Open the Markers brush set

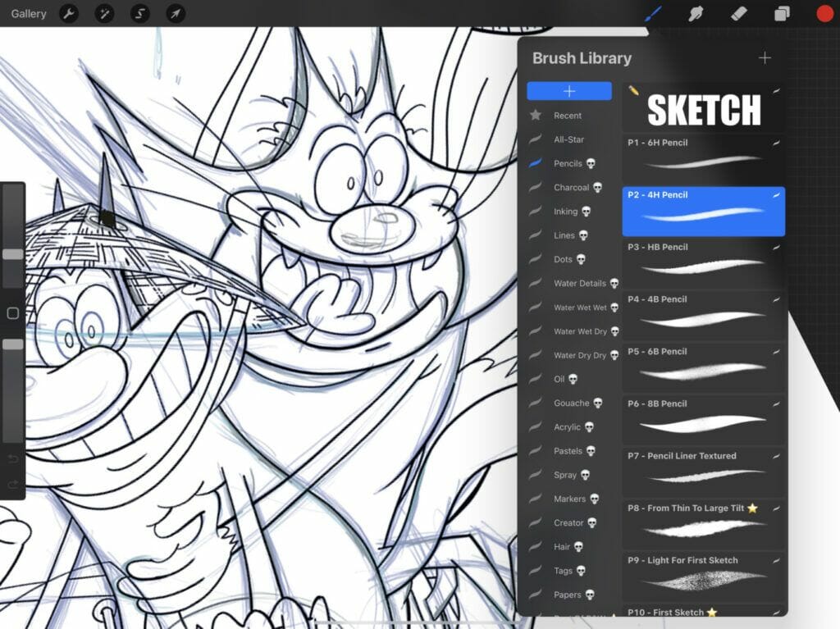[569, 499]
